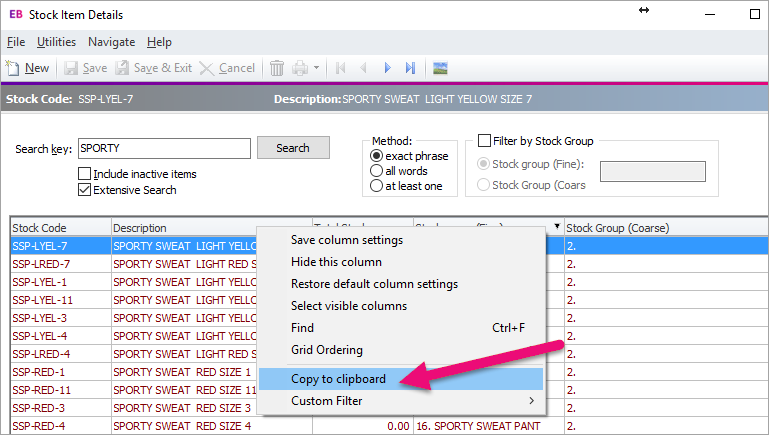769x435 pixels.
Task: Jump to the first record arrow
Action: (x=341, y=68)
